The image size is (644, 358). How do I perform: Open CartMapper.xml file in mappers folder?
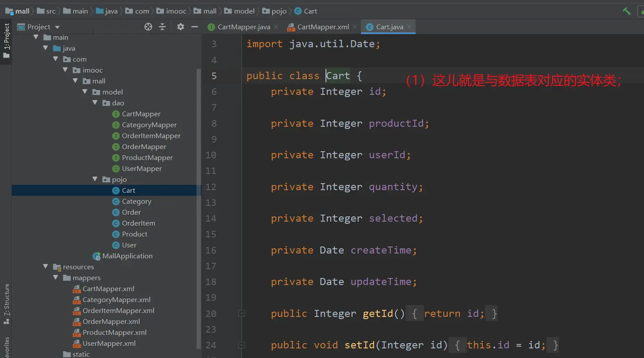coord(108,289)
